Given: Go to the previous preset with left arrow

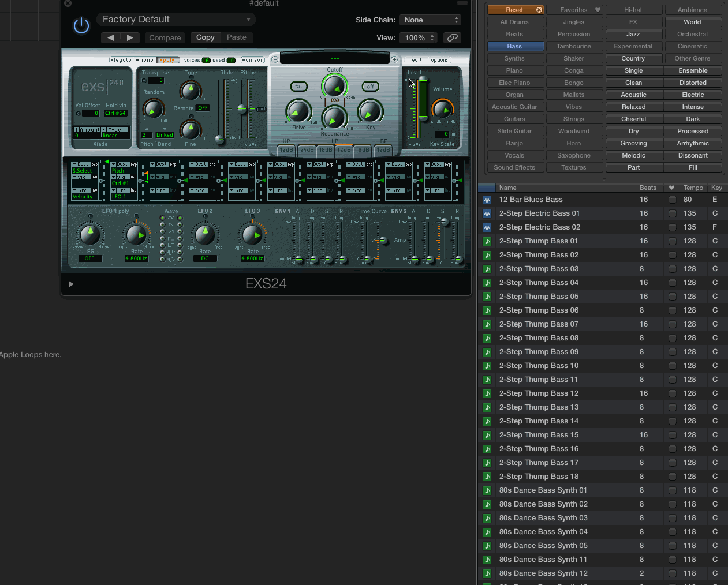Looking at the screenshot, I should pyautogui.click(x=110, y=37).
